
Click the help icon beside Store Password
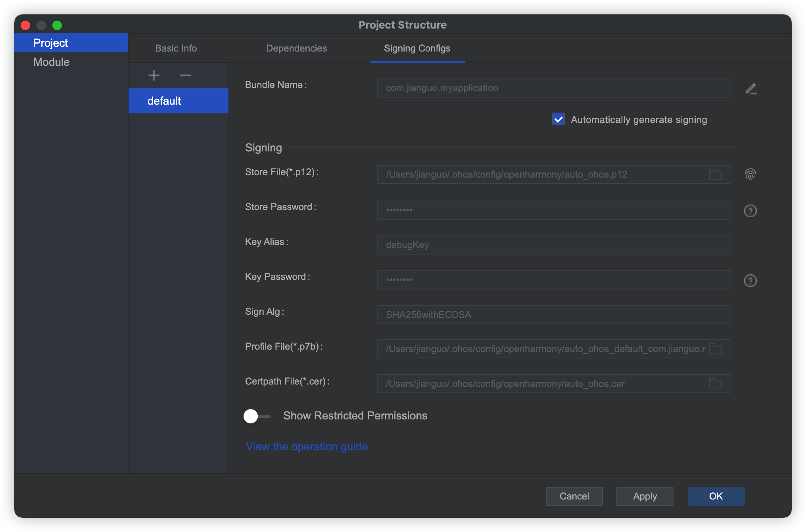point(750,211)
